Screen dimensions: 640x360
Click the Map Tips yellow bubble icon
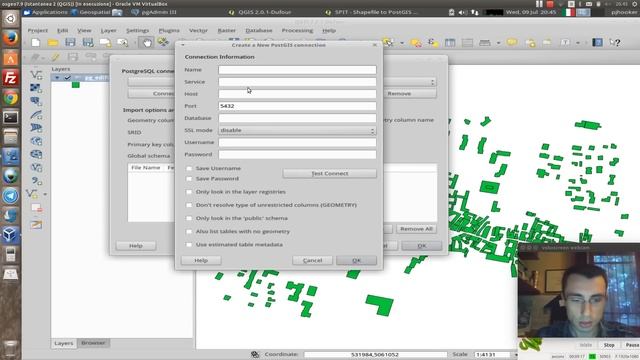coord(512,42)
